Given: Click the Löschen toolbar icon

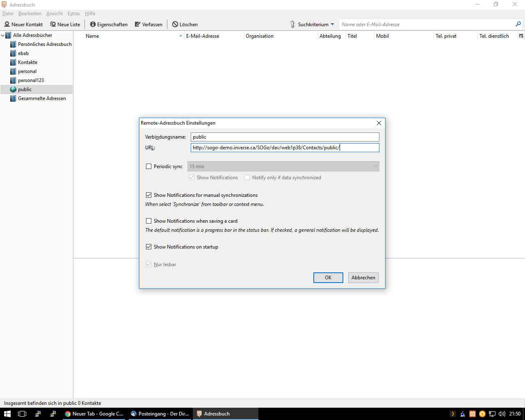Looking at the screenshot, I should click(x=175, y=25).
